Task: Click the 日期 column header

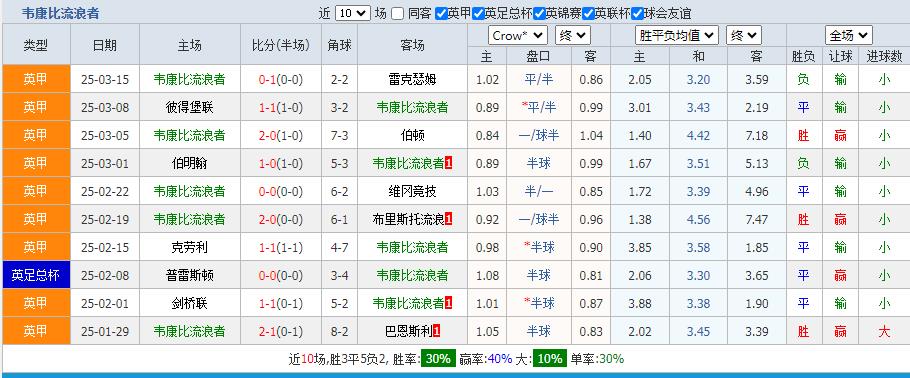Action: click(104, 45)
